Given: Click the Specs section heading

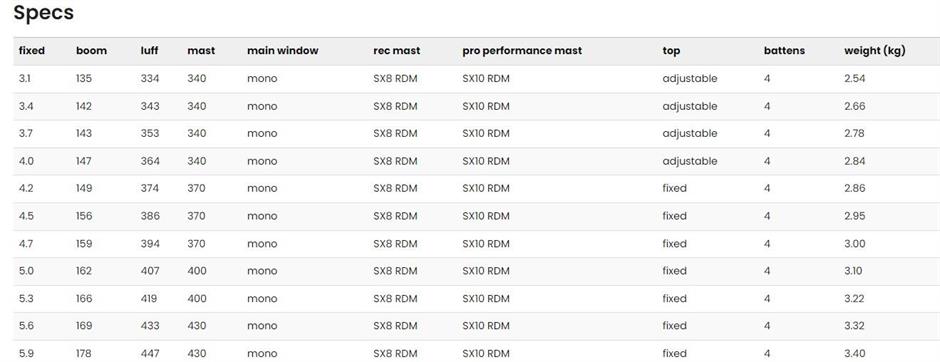Looking at the screenshot, I should pos(43,14).
